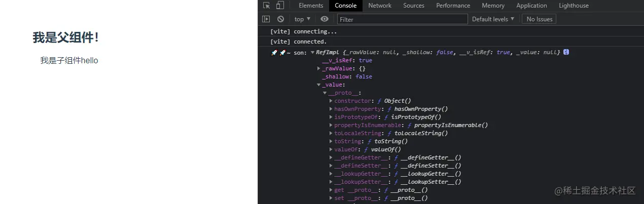The height and width of the screenshot is (204, 644).
Task: Go to the Performance tab
Action: (453, 6)
